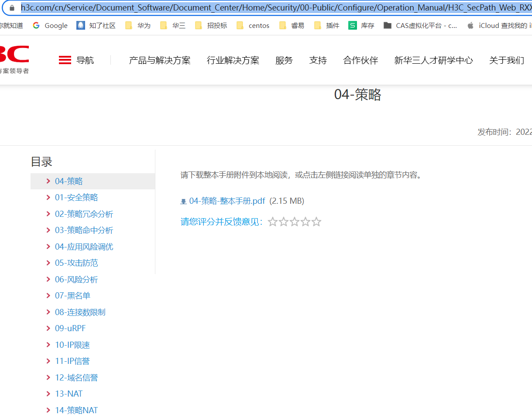The image size is (532, 418).
Task: Open the 支持 menu
Action: pos(318,60)
